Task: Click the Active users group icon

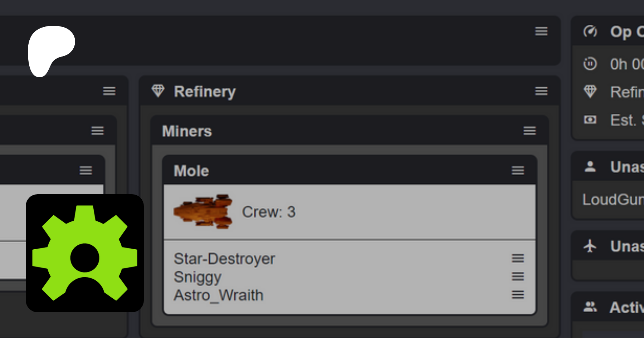Action: click(x=590, y=307)
